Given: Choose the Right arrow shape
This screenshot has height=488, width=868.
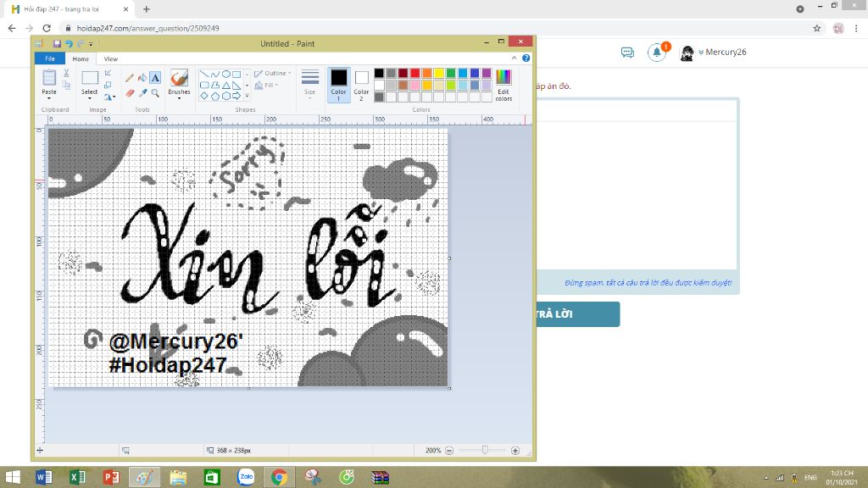Looking at the screenshot, I should click(x=236, y=96).
